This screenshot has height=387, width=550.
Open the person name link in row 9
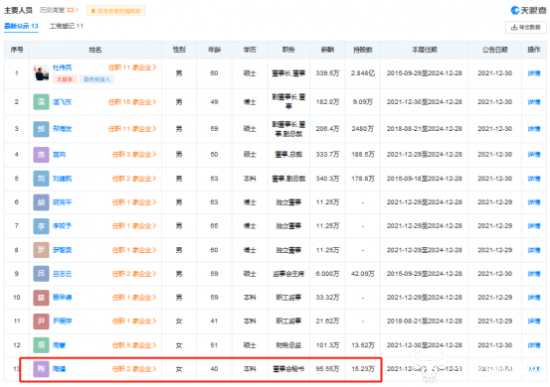(x=62, y=274)
